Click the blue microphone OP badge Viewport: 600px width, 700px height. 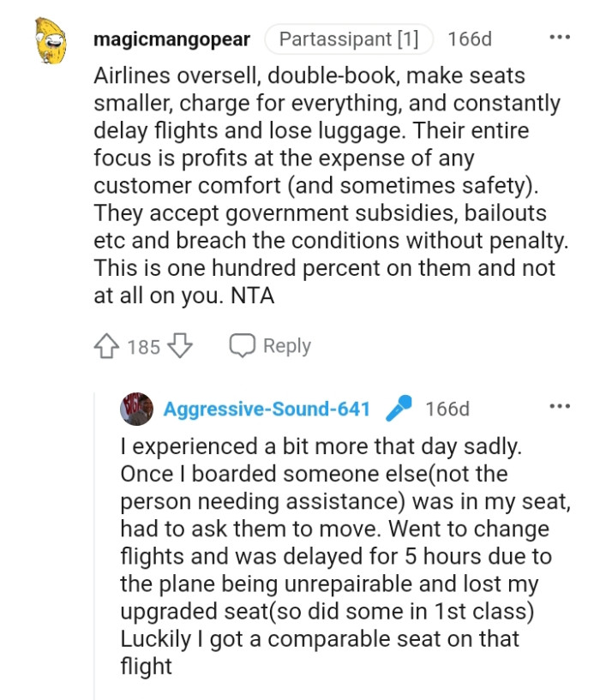coord(400,408)
